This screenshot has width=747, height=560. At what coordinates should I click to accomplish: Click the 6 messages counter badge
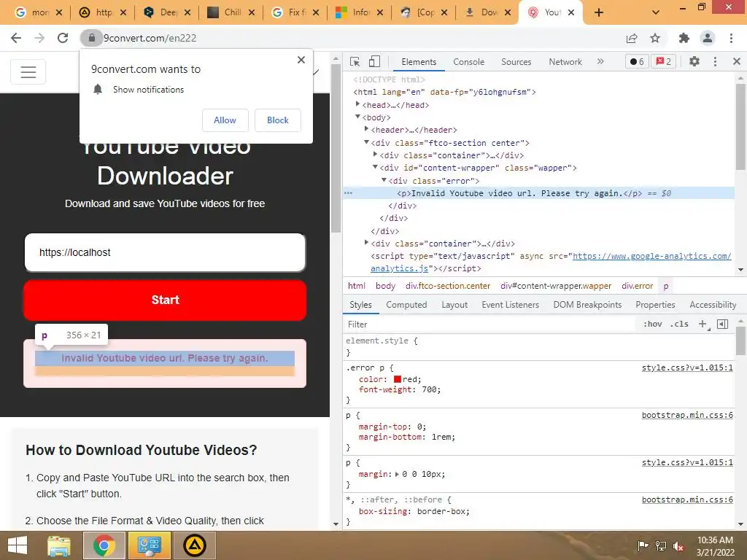(637, 61)
